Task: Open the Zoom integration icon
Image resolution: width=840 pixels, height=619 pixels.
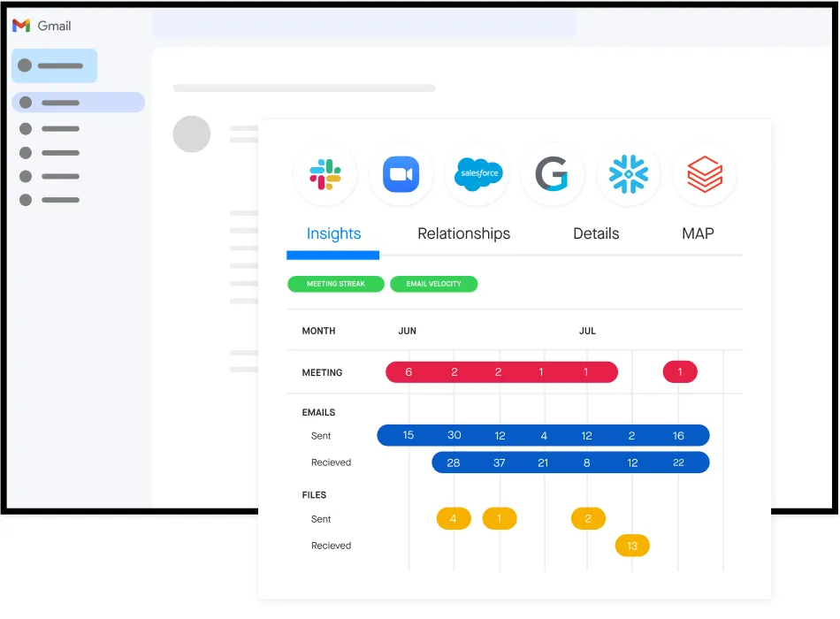Action: pyautogui.click(x=401, y=174)
